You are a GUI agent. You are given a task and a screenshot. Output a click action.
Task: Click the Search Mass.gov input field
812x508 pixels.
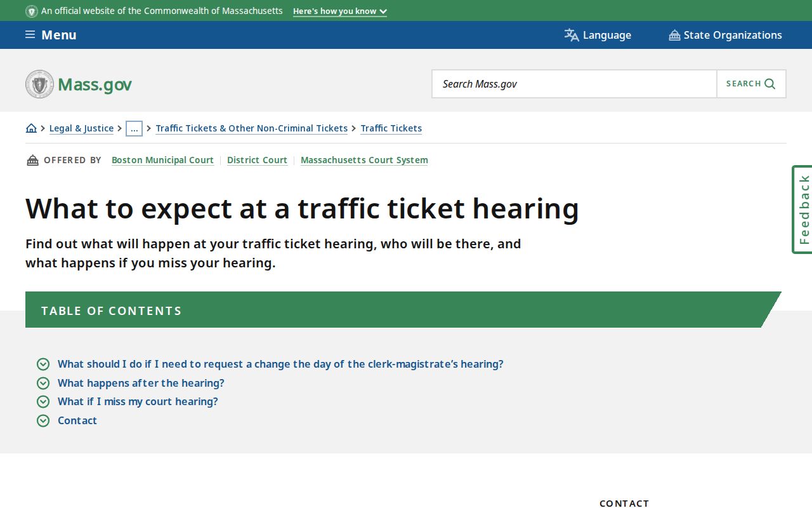[574, 84]
